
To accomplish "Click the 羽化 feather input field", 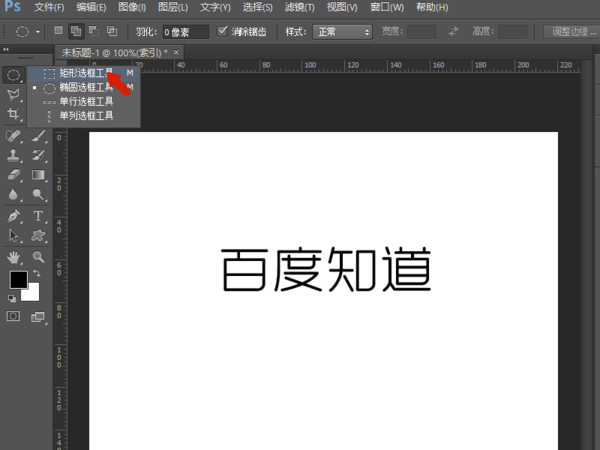I will [x=186, y=32].
